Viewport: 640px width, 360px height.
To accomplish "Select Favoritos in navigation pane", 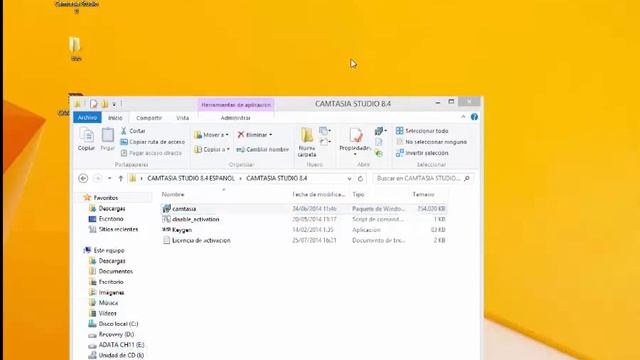I will (x=106, y=198).
